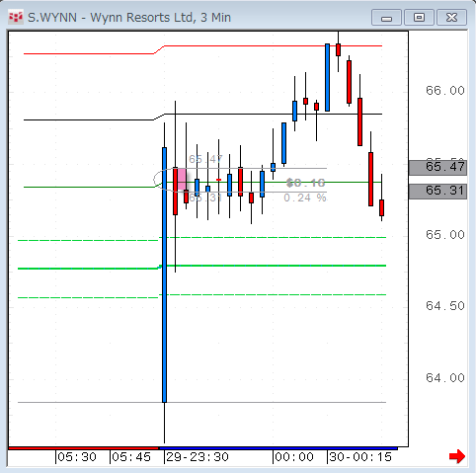Click the chart window app icon
Screen dimensions: 476x473
(16, 17)
